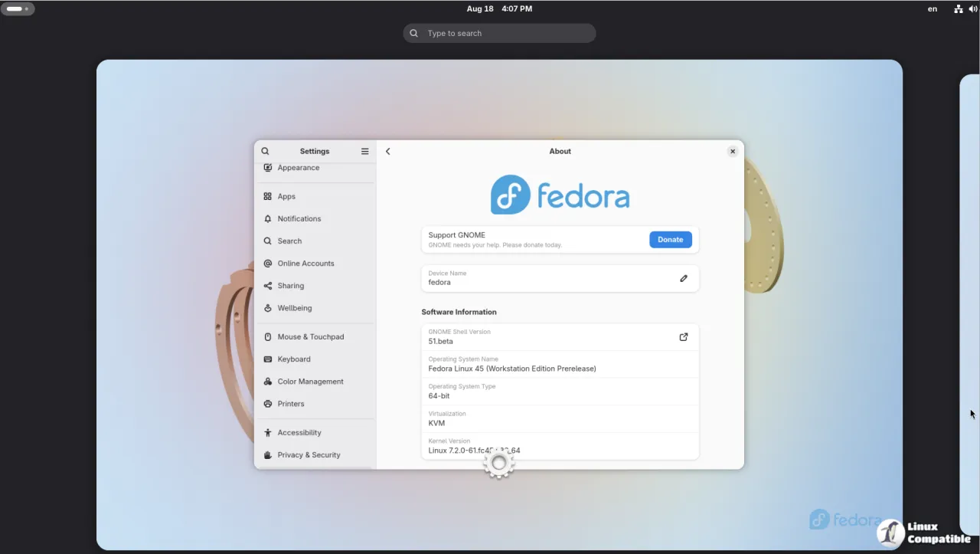
Task: Open the Search settings panel
Action: tap(315, 241)
